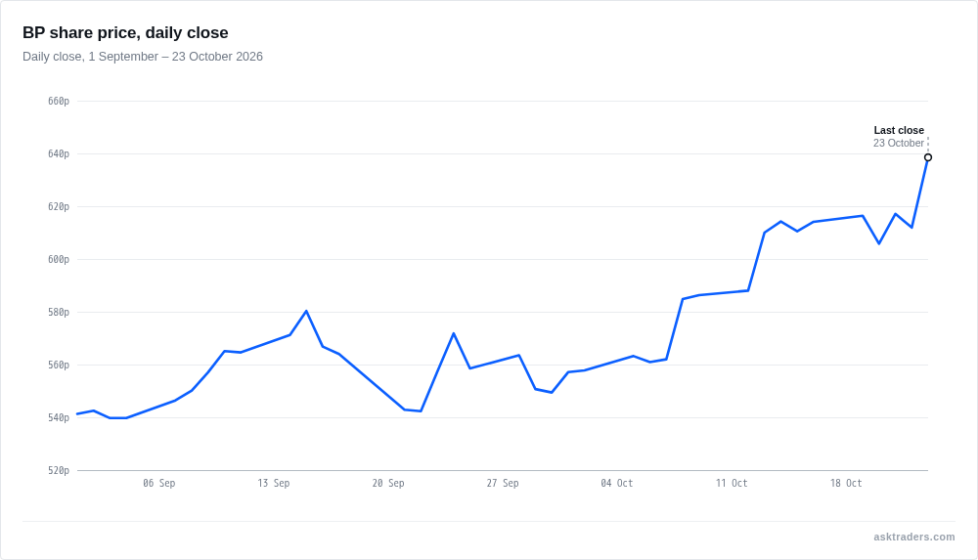Screen dimensions: 978x560
Task: Click the '20 Sep' x-axis label
Action: (388, 484)
